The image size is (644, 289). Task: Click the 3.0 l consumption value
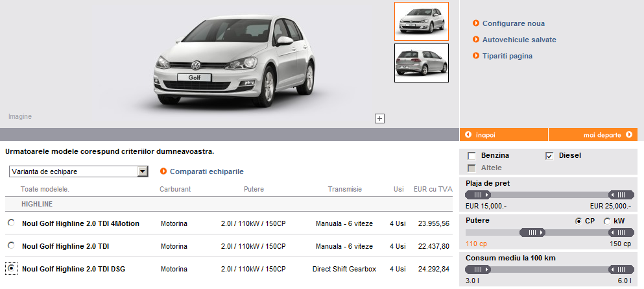click(x=472, y=281)
